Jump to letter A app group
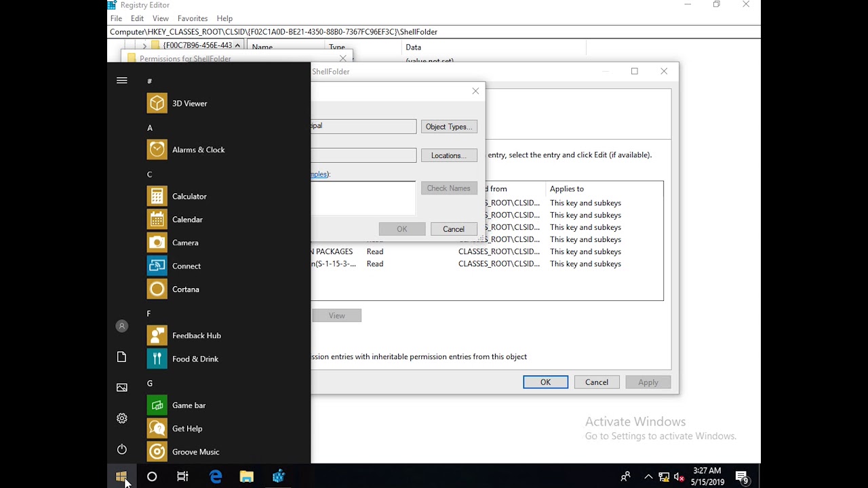 (x=150, y=128)
